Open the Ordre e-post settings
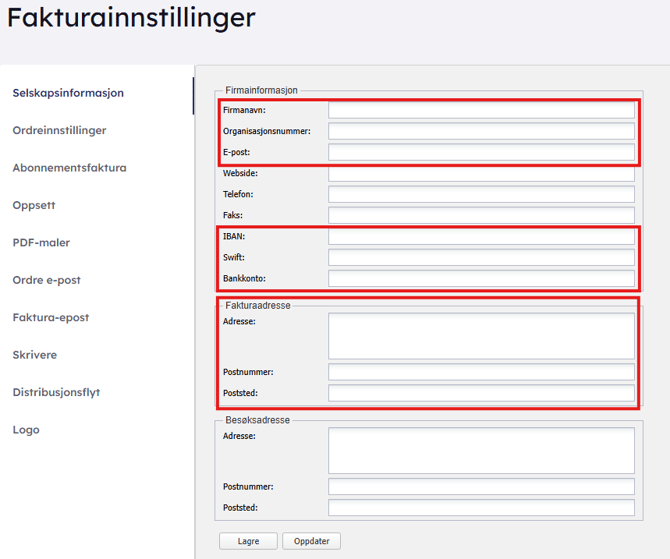This screenshot has width=670, height=559. [x=46, y=280]
